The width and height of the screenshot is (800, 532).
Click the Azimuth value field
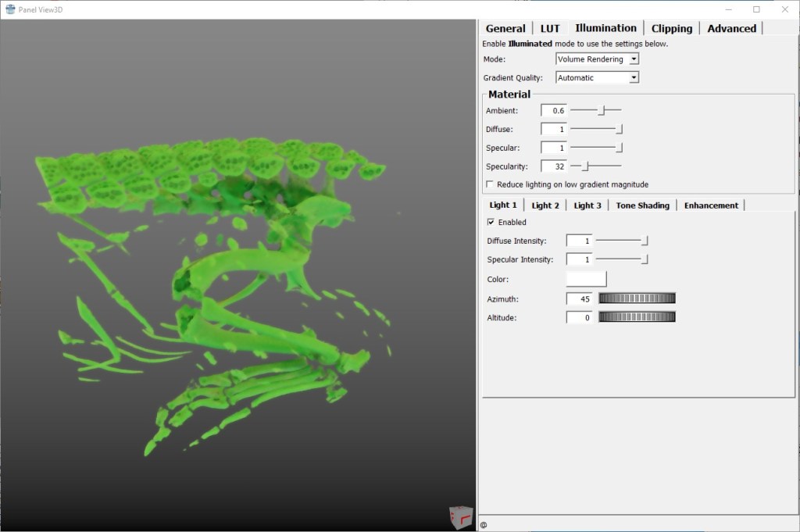pyautogui.click(x=579, y=299)
